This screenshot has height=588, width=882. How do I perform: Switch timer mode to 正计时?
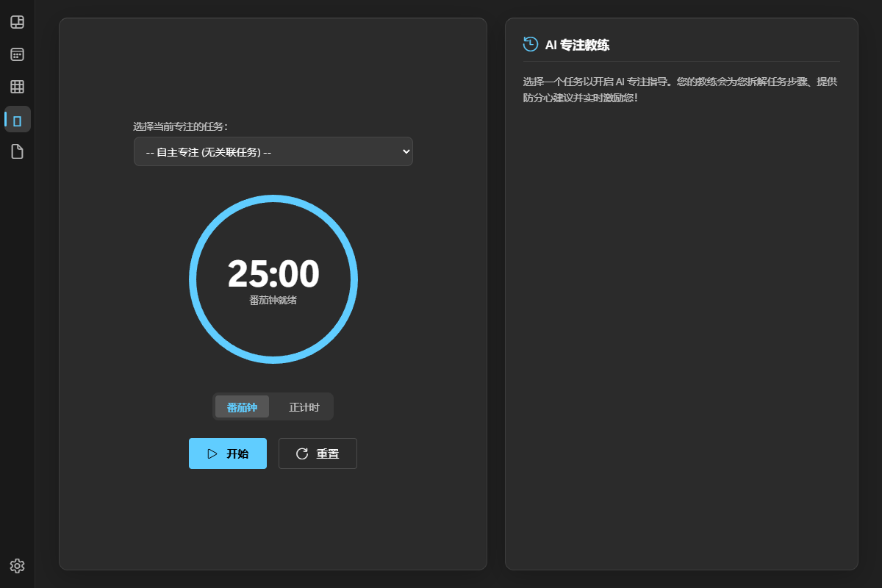coord(304,406)
